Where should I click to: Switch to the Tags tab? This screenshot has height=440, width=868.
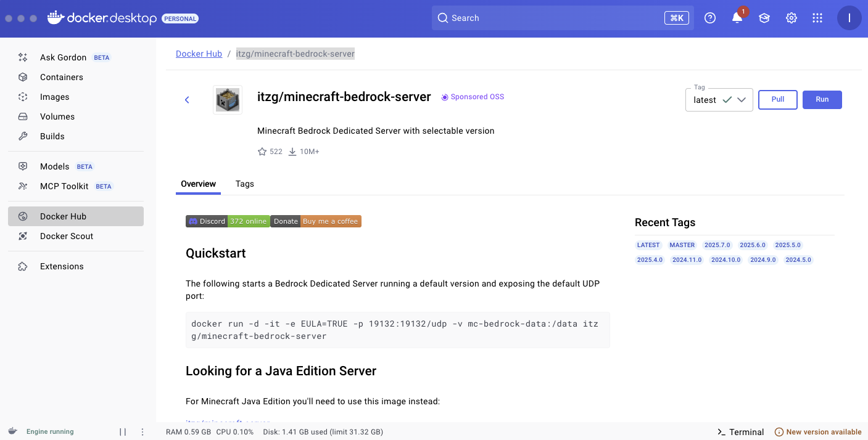245,184
